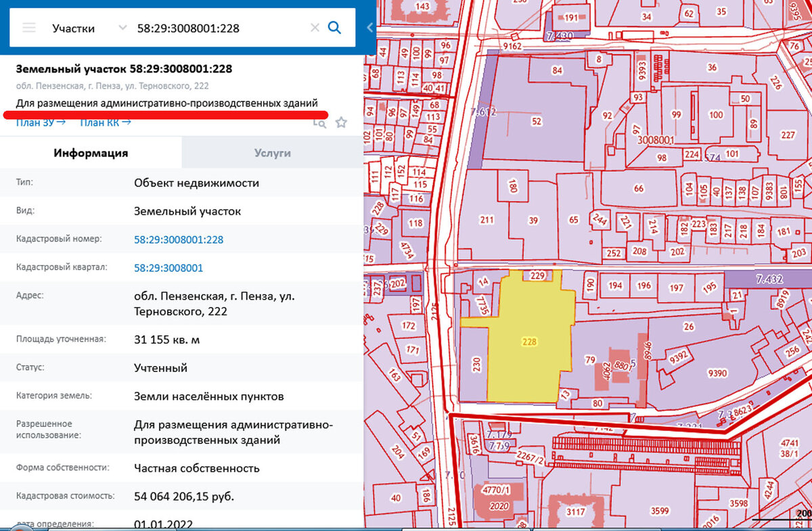This screenshot has height=531, width=812.
Task: Zoom map to parcel with the locate magnifier icon
Action: point(319,123)
